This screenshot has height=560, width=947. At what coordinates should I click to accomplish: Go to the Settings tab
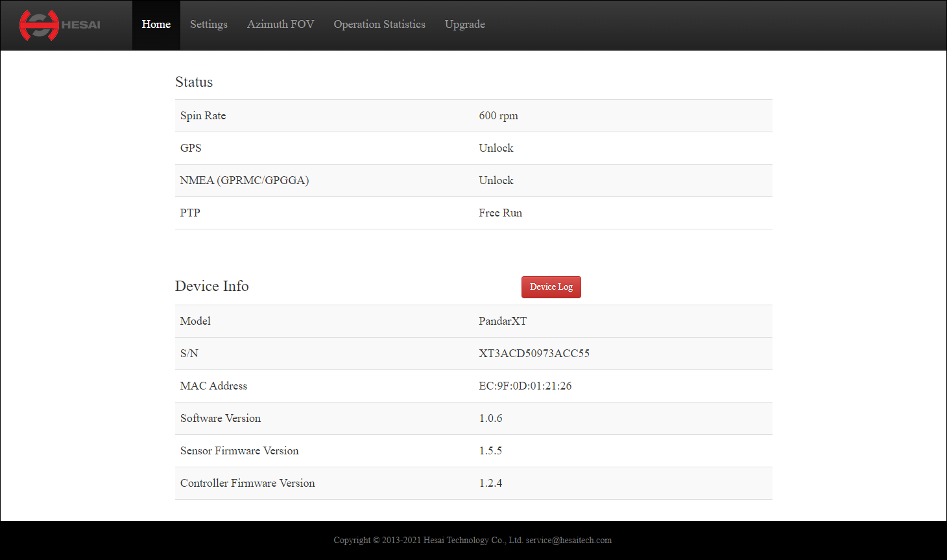209,25
